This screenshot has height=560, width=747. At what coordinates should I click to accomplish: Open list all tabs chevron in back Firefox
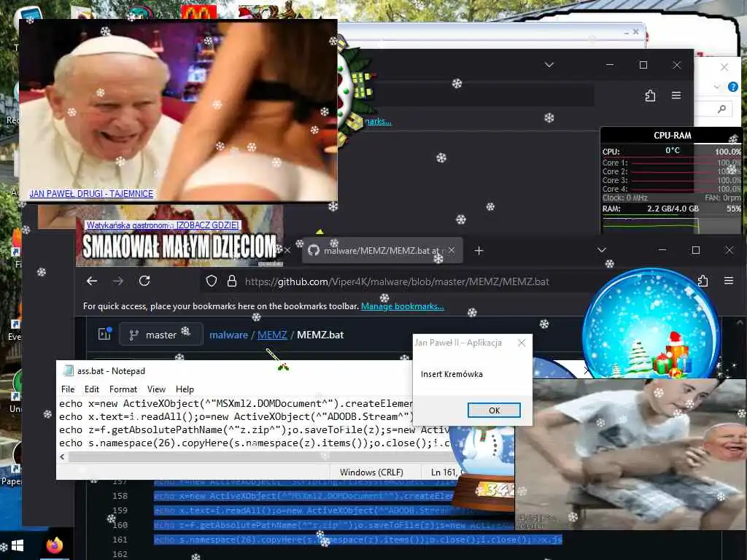tap(549, 65)
